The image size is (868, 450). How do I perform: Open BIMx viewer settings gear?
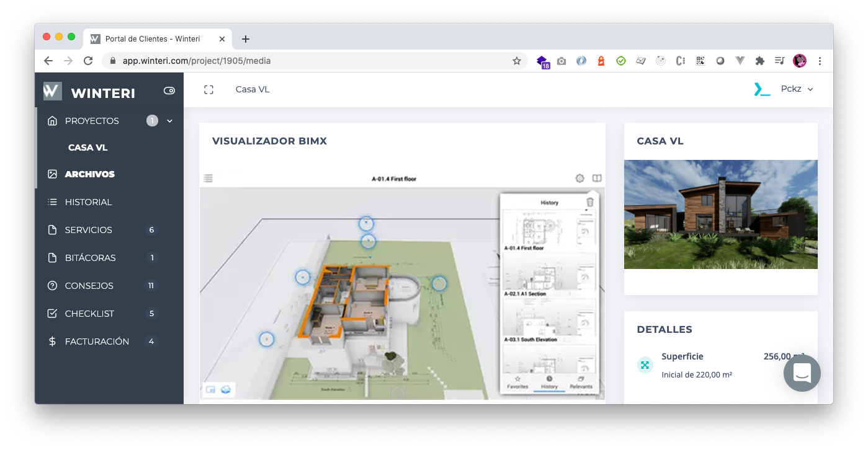(579, 179)
